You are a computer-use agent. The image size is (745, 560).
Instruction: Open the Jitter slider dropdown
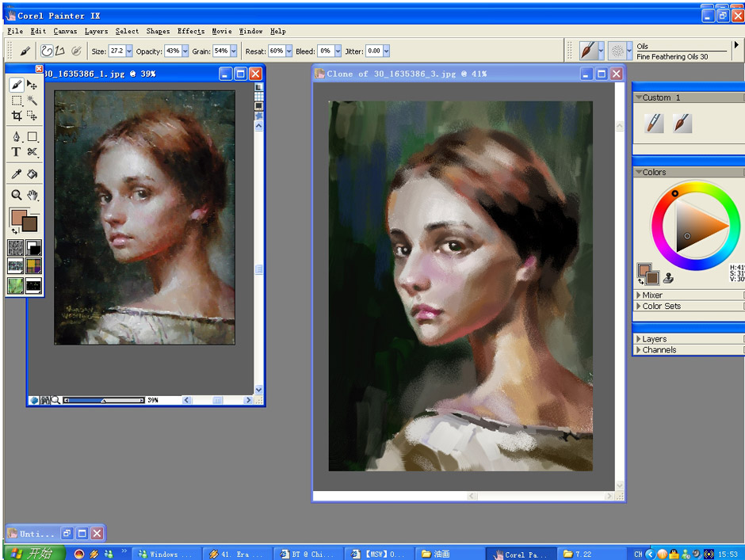pyautogui.click(x=386, y=51)
